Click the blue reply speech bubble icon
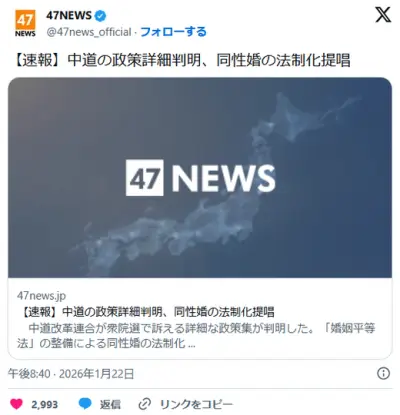 click(85, 404)
